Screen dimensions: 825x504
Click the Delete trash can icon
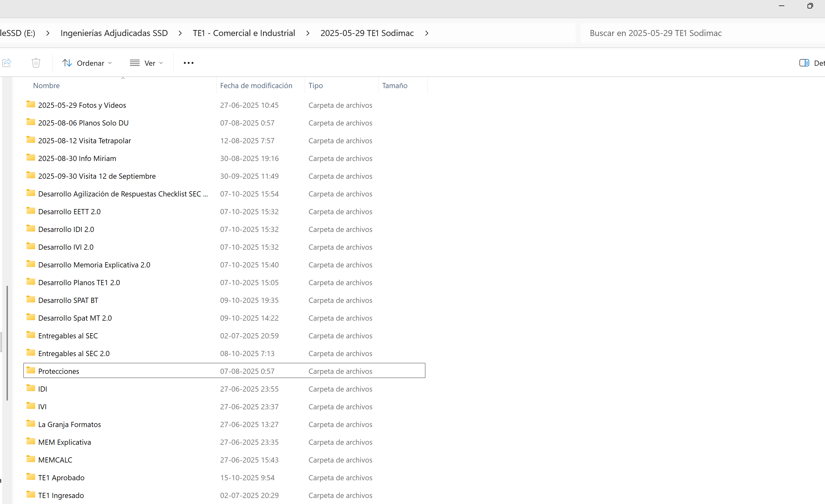pos(36,62)
